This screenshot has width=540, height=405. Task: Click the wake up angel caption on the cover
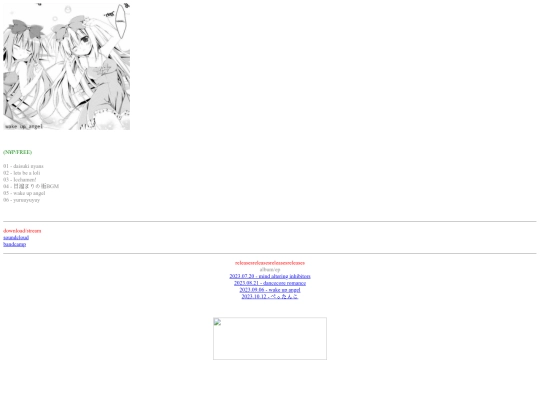tap(24, 126)
